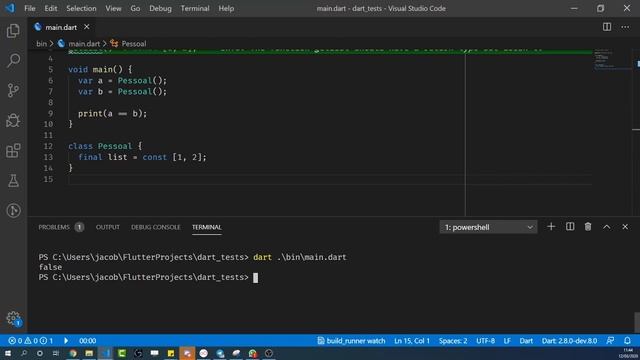The height and width of the screenshot is (360, 640).
Task: Open the Go menu
Action: [x=135, y=8]
